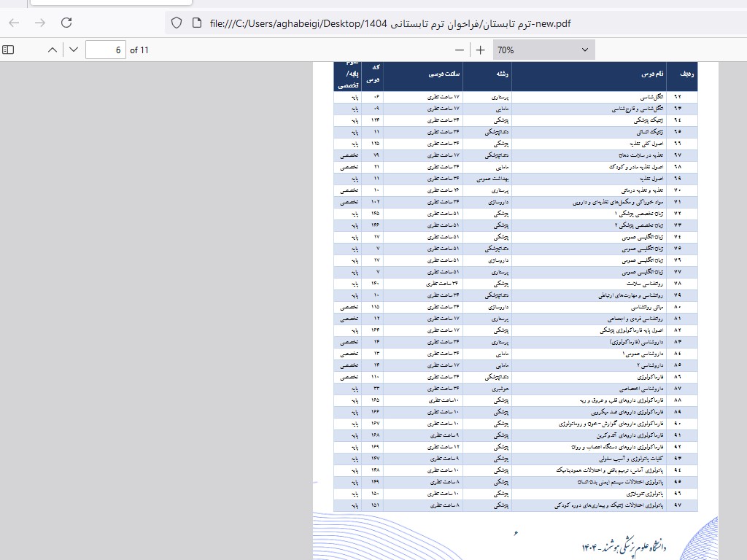Select course name 'زبان تخصصی پزشکی ۱'
This screenshot has width=747, height=560.
tap(639, 214)
